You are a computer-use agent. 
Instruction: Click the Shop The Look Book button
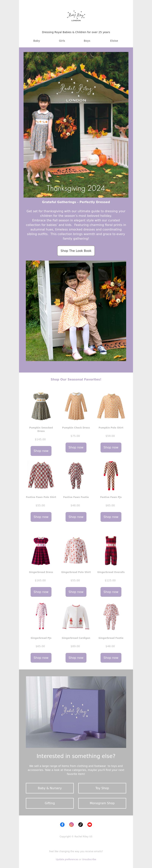click(76, 251)
